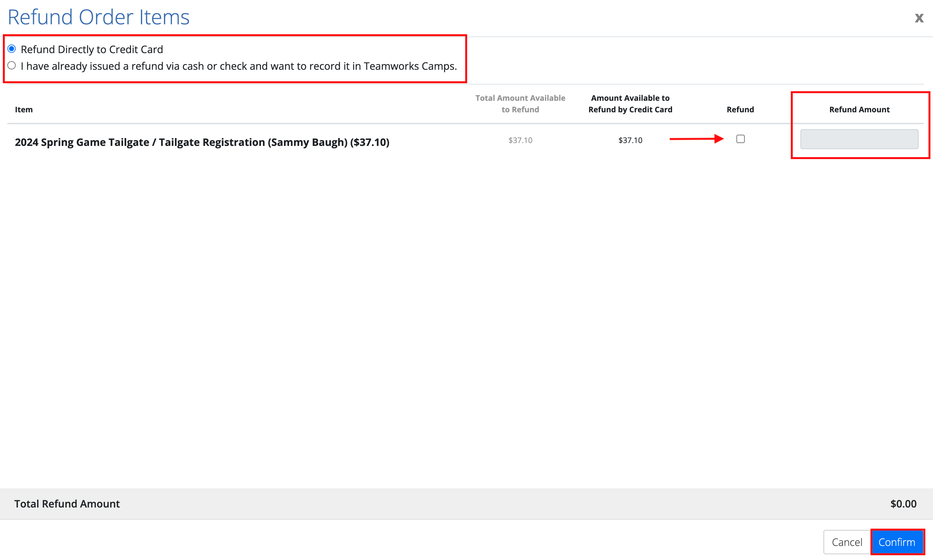933x560 pixels.
Task: Click the Total Amount Available to Refund header
Action: [x=520, y=104]
